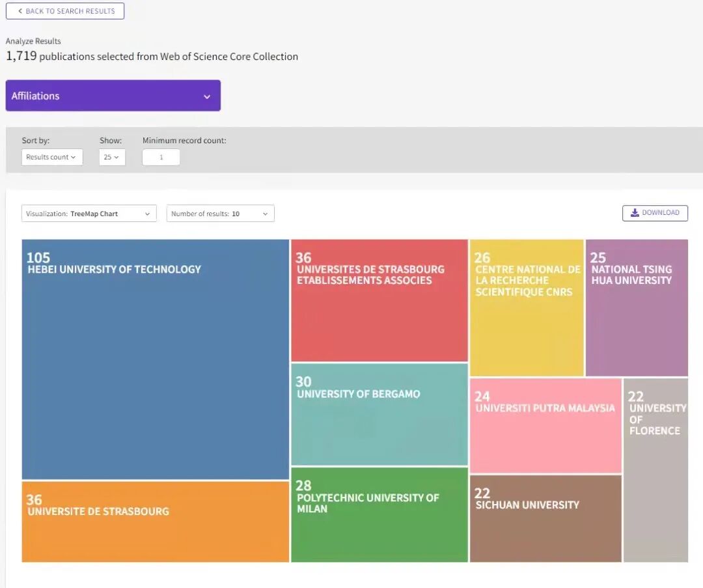This screenshot has width=703, height=588.
Task: Open the Number of results dropdown
Action: [220, 214]
